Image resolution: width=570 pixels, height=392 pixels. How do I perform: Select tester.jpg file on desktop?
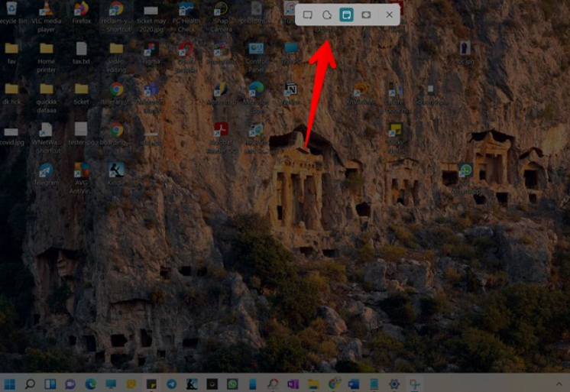coord(81,134)
